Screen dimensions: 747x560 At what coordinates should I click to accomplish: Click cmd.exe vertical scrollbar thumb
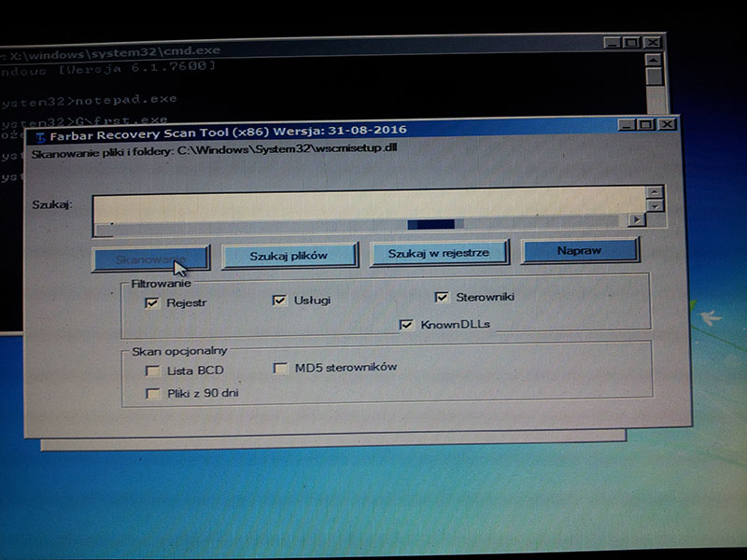coord(654,77)
